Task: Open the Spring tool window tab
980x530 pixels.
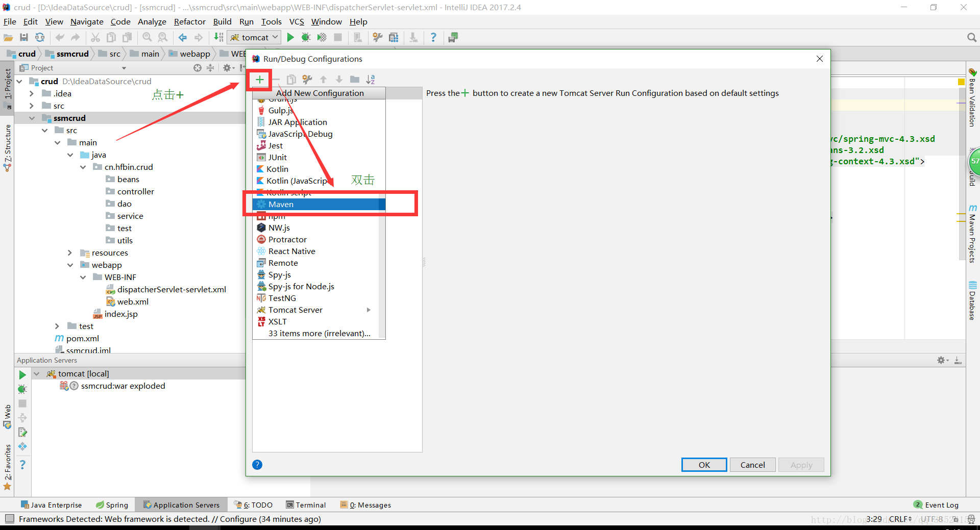Action: 112,505
